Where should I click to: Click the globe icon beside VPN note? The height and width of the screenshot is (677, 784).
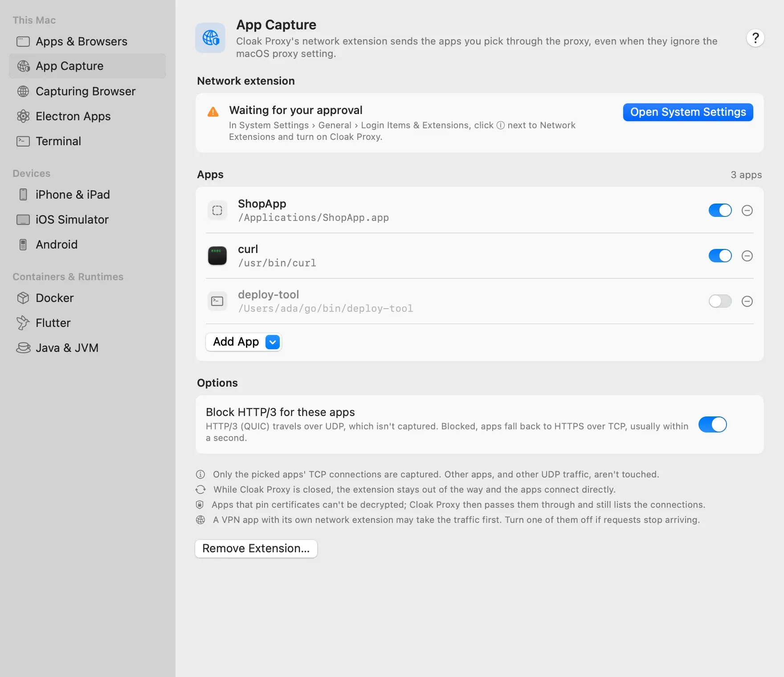point(200,520)
